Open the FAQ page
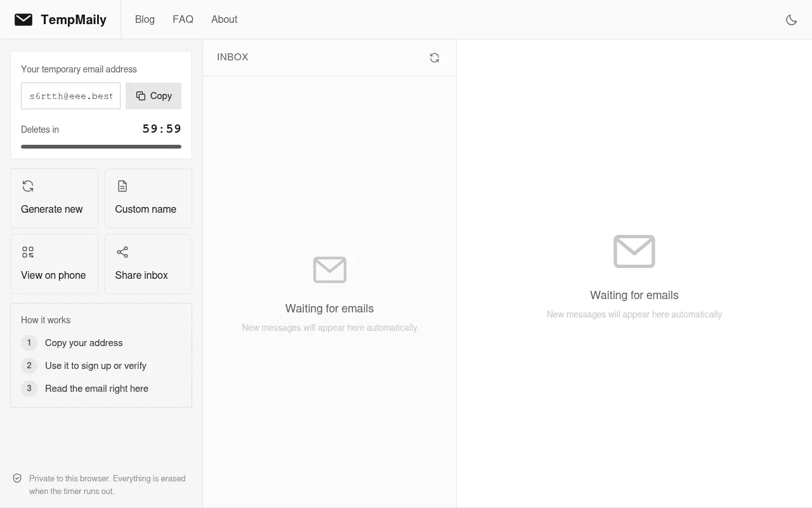The width and height of the screenshot is (812, 508). coord(183,20)
